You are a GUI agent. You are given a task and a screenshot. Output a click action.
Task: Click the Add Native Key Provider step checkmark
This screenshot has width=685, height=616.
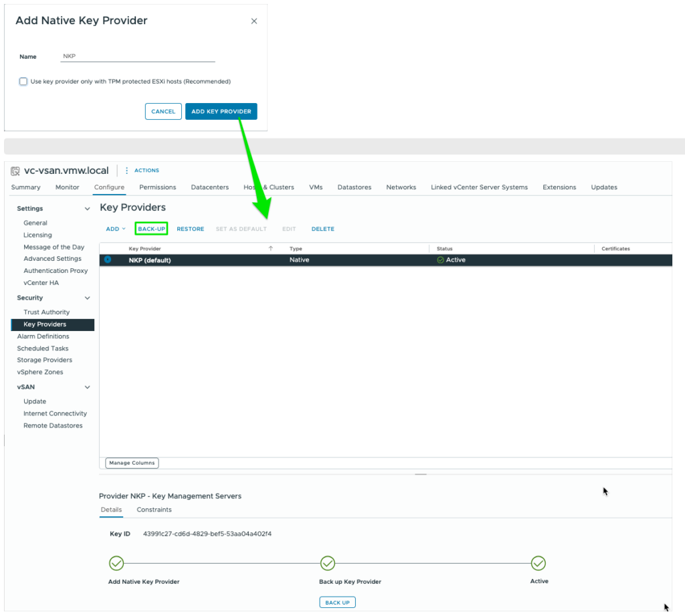pyautogui.click(x=116, y=563)
